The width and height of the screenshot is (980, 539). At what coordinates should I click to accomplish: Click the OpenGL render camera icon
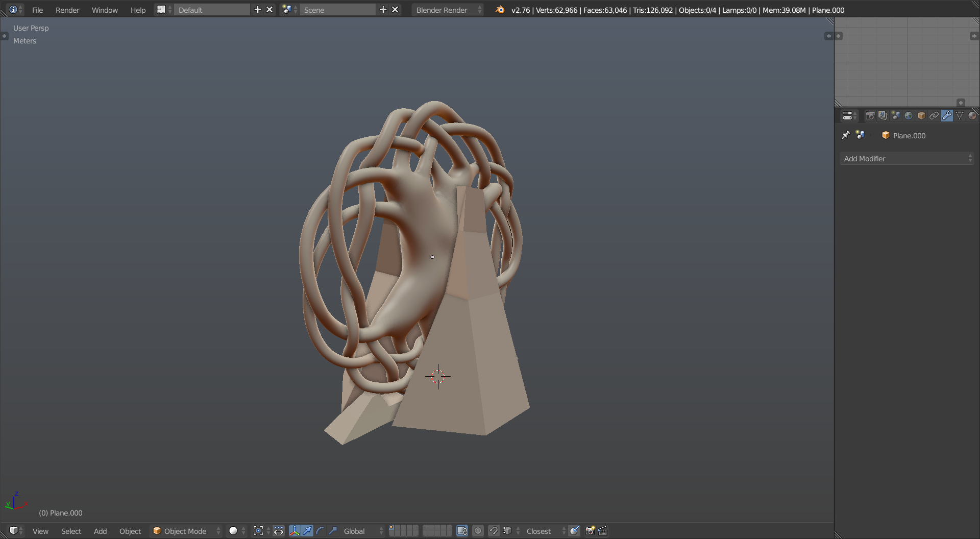(x=590, y=531)
